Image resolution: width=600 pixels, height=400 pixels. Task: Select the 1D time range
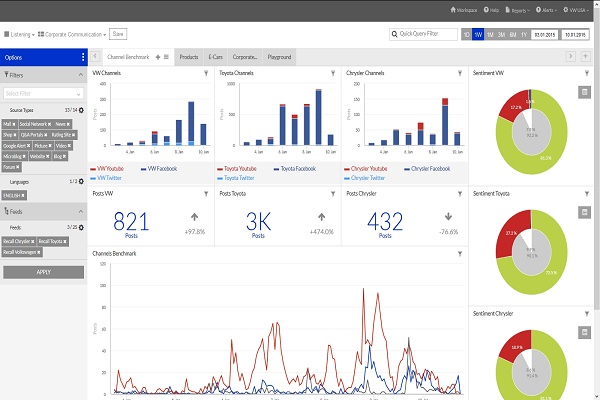click(x=466, y=34)
